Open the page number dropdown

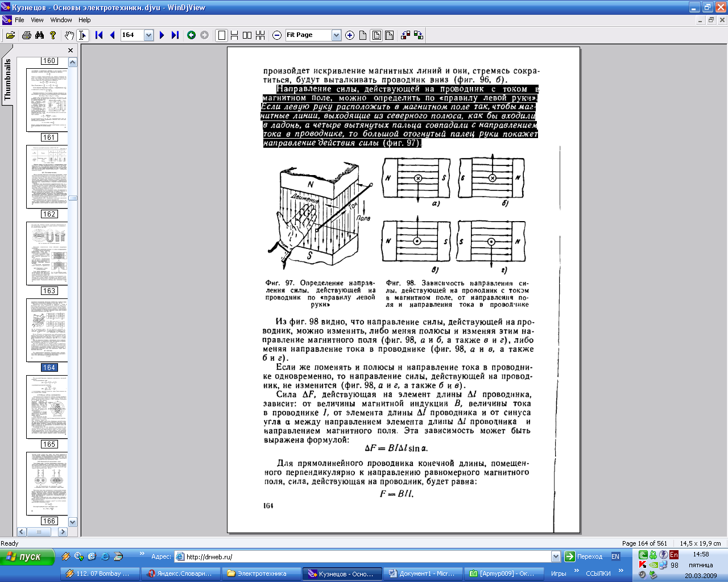point(149,35)
